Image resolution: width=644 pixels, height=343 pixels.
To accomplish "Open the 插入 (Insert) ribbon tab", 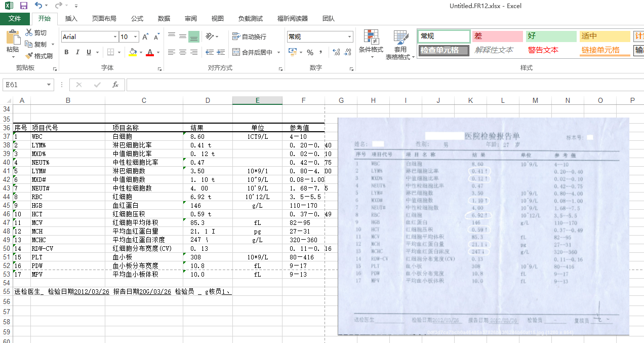I will (x=71, y=19).
